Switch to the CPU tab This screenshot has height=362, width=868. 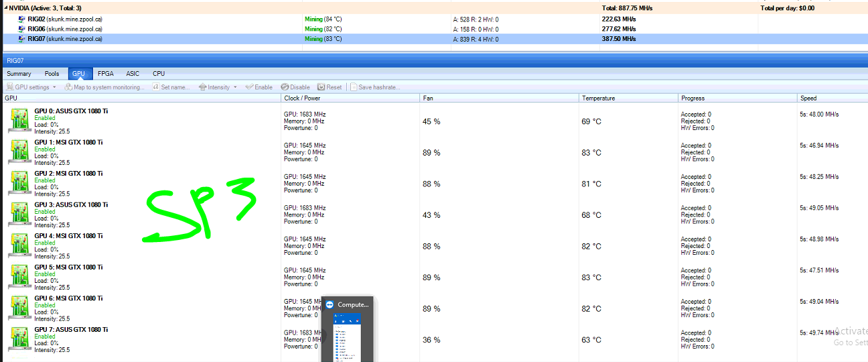pyautogui.click(x=158, y=74)
